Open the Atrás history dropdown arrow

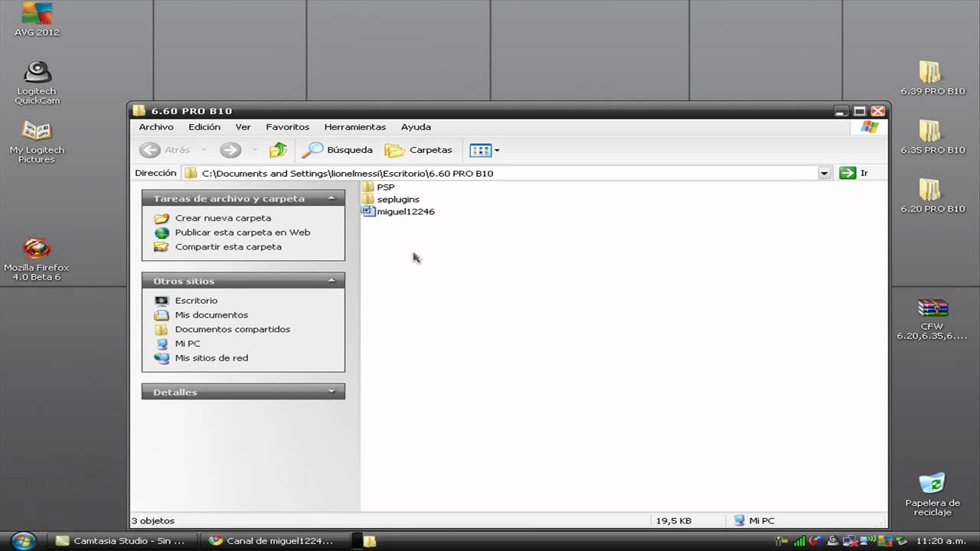click(204, 150)
